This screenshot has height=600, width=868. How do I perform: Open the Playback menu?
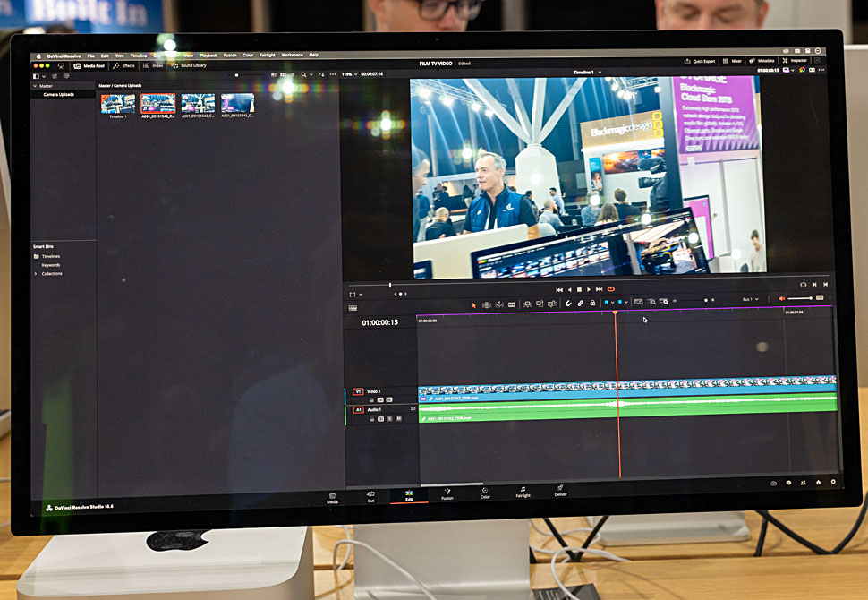click(208, 56)
